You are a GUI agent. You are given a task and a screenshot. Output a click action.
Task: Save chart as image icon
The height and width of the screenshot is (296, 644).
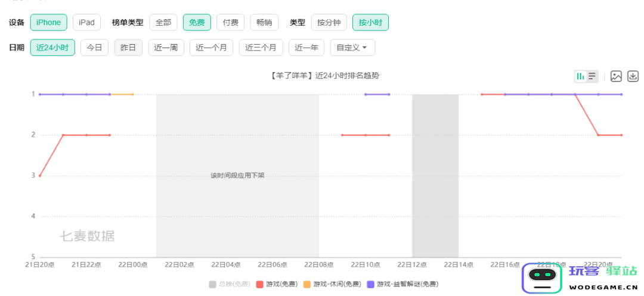[616, 76]
